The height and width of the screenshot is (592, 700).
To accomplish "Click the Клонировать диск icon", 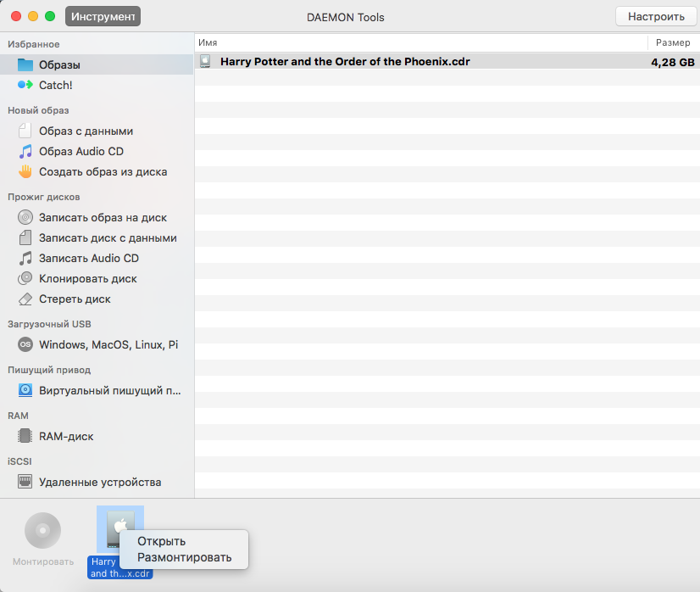I will [x=25, y=278].
